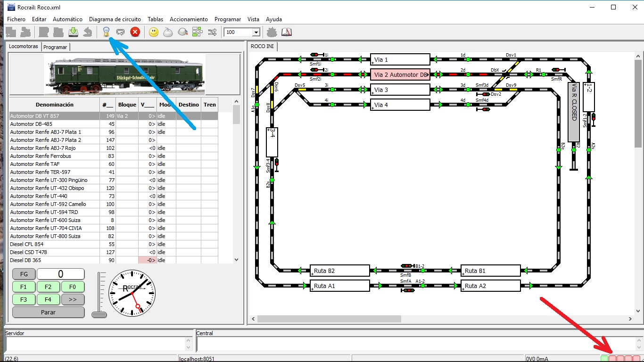The height and width of the screenshot is (362, 644).
Task: Click the shuffle arrows icon in toolbar
Action: (x=212, y=32)
